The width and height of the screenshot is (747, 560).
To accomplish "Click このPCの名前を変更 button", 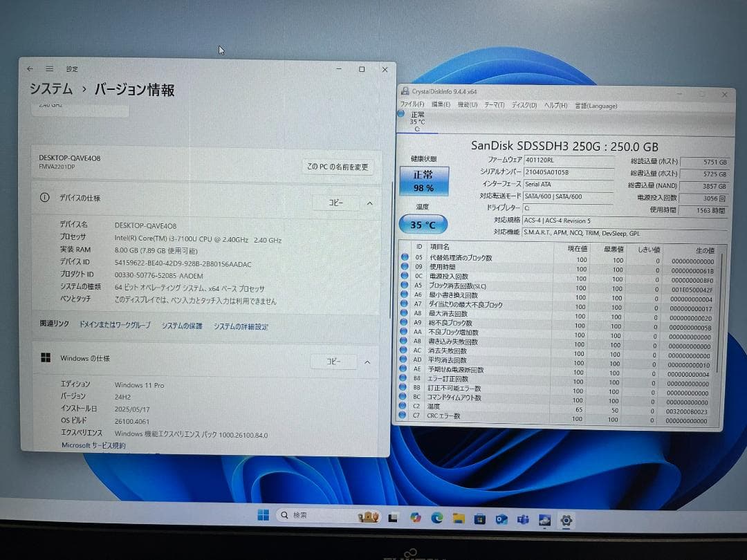I will [x=338, y=167].
